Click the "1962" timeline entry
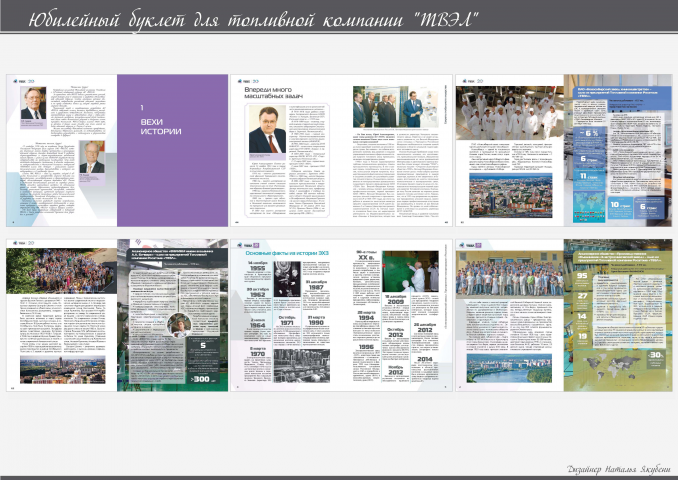 (258, 294)
